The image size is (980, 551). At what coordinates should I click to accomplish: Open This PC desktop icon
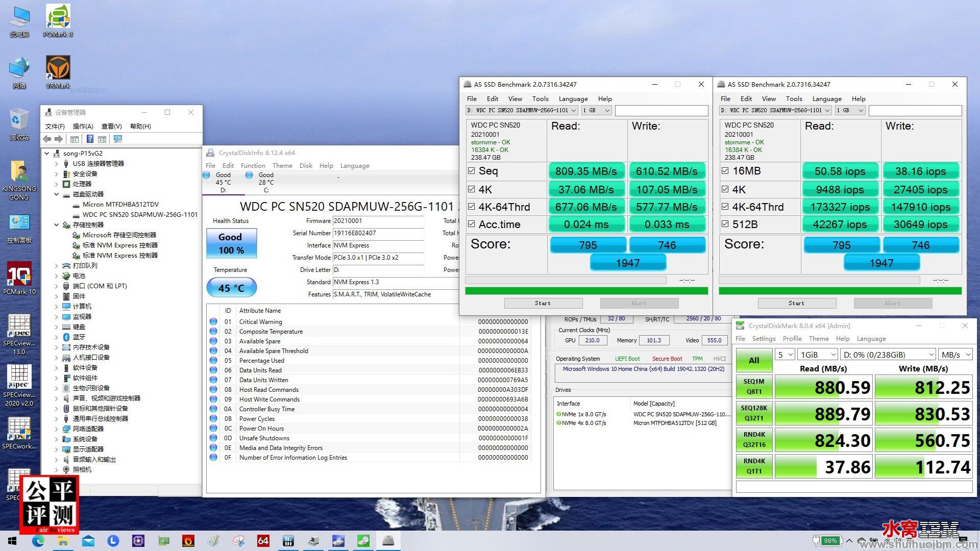[19, 21]
